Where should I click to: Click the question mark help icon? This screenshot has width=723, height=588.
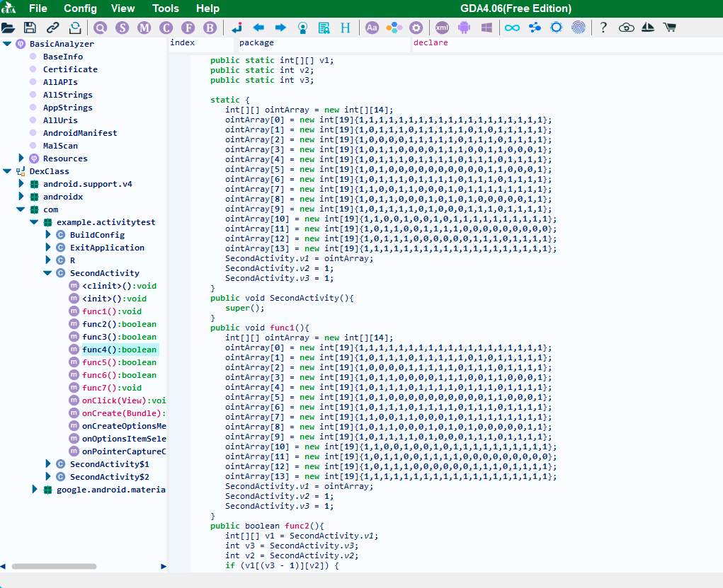pyautogui.click(x=603, y=28)
